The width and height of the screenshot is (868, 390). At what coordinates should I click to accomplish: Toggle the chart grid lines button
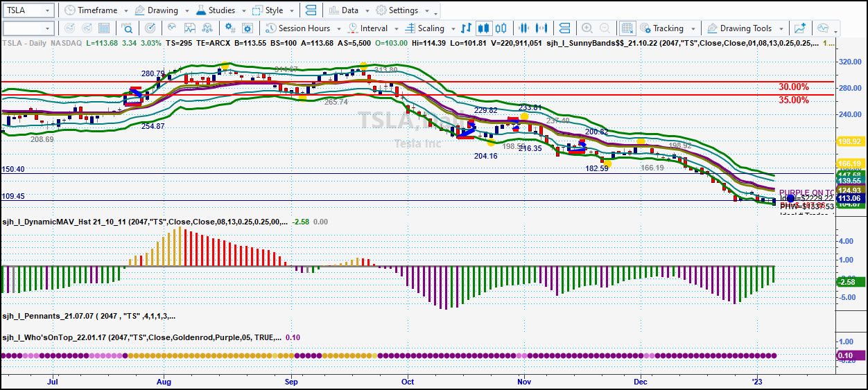(627, 28)
